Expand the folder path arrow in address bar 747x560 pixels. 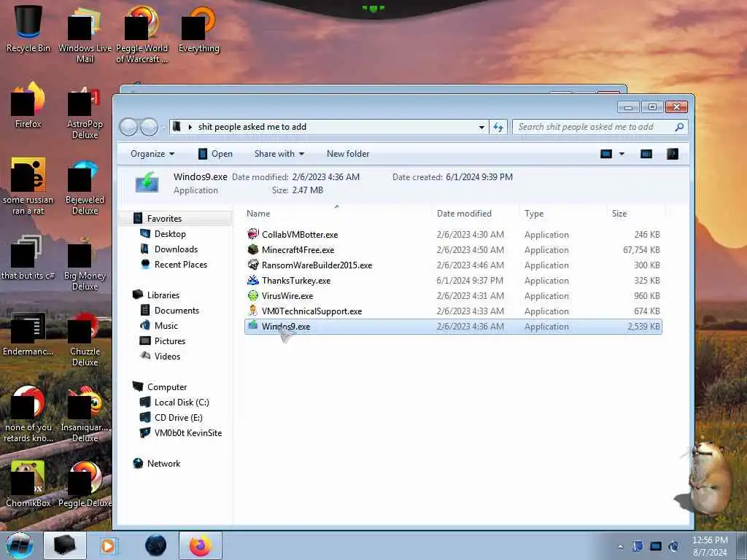(190, 127)
